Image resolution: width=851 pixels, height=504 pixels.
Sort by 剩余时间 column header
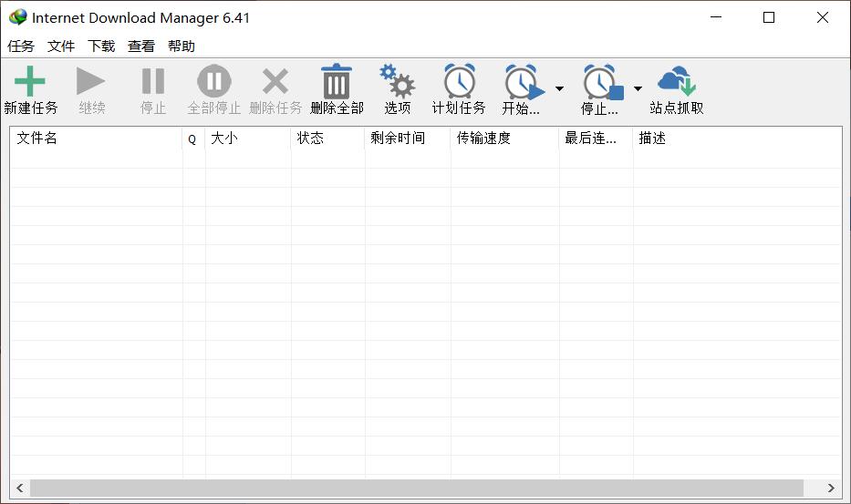click(x=408, y=139)
